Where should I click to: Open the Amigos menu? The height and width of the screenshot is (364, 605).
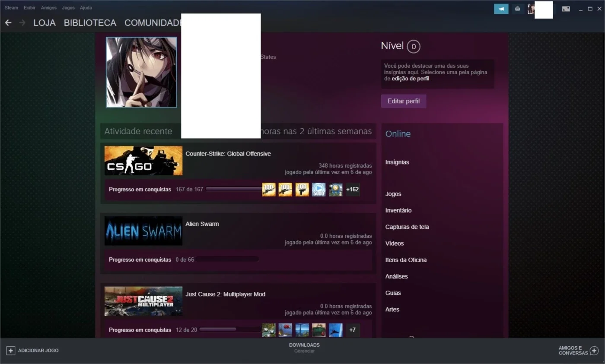(x=49, y=8)
